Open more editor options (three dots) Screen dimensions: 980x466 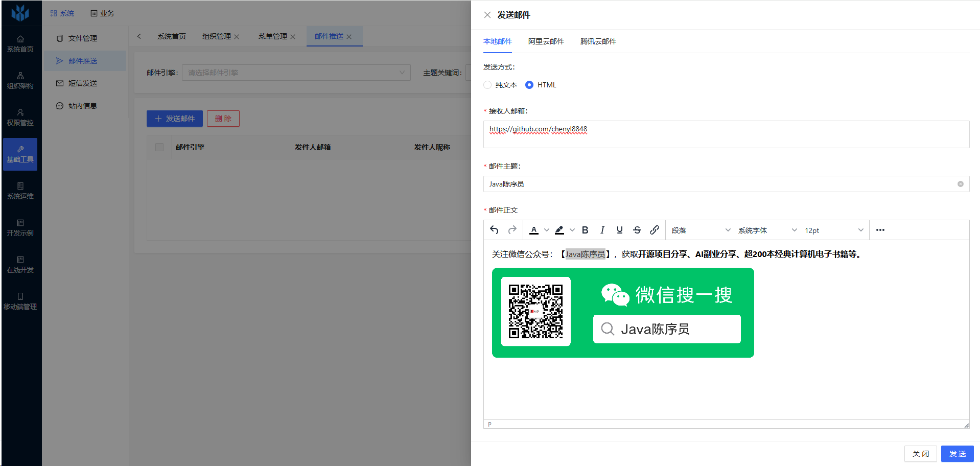880,230
